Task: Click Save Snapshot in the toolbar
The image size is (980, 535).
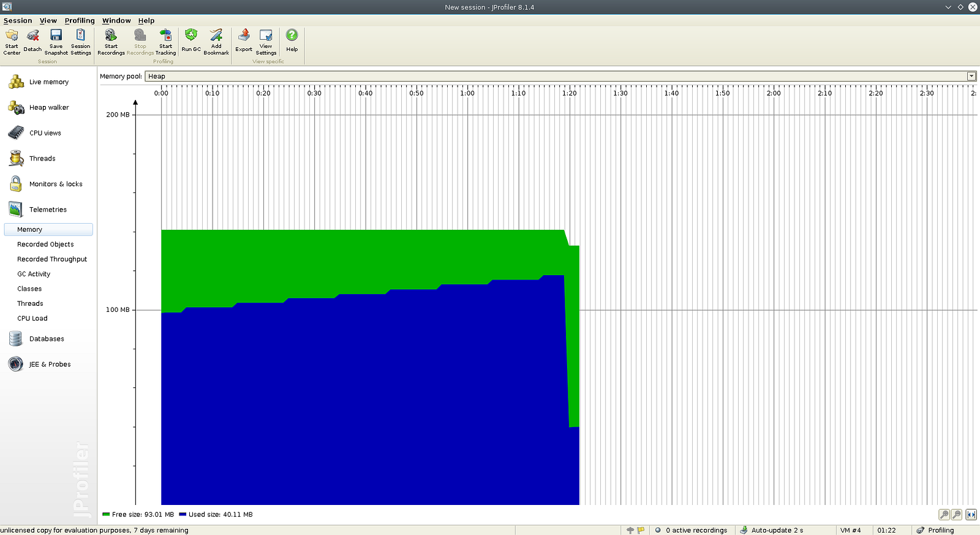Action: click(x=56, y=41)
